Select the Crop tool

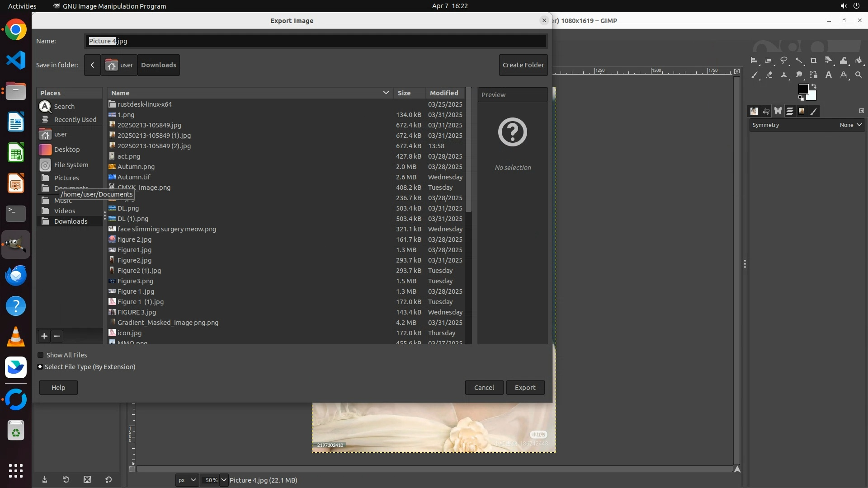(814, 60)
